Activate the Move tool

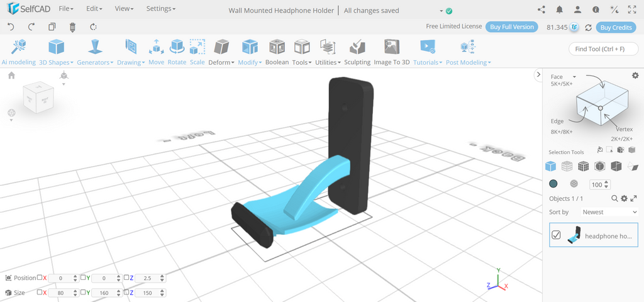tap(156, 52)
